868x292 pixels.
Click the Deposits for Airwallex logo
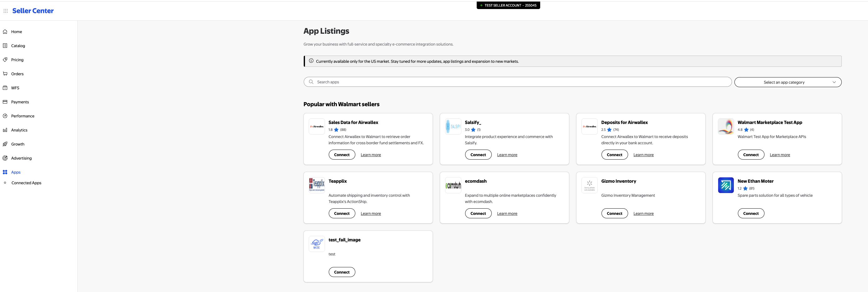point(589,126)
